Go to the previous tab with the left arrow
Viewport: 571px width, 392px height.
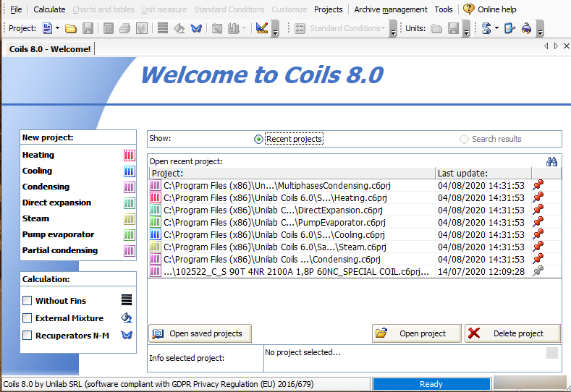[x=546, y=46]
